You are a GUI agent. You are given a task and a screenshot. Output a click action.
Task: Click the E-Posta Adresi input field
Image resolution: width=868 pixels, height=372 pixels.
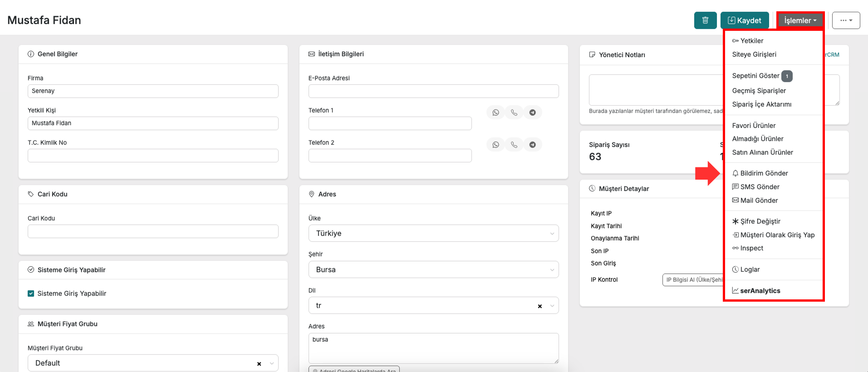pyautogui.click(x=433, y=91)
